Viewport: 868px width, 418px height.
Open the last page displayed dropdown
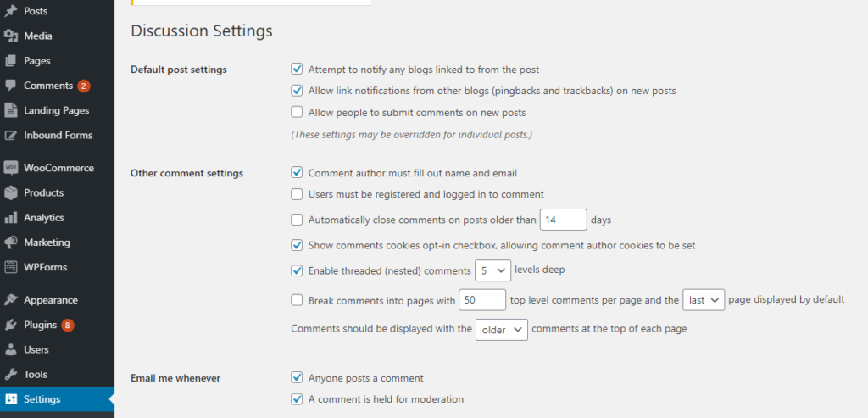(704, 300)
